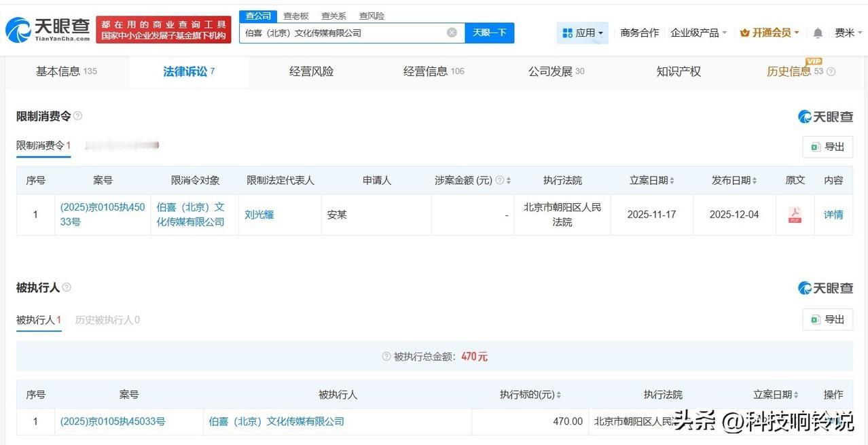Open case (2025)京0105执45033号 in 被执行人 table
This screenshot has height=445, width=868.
113,421
